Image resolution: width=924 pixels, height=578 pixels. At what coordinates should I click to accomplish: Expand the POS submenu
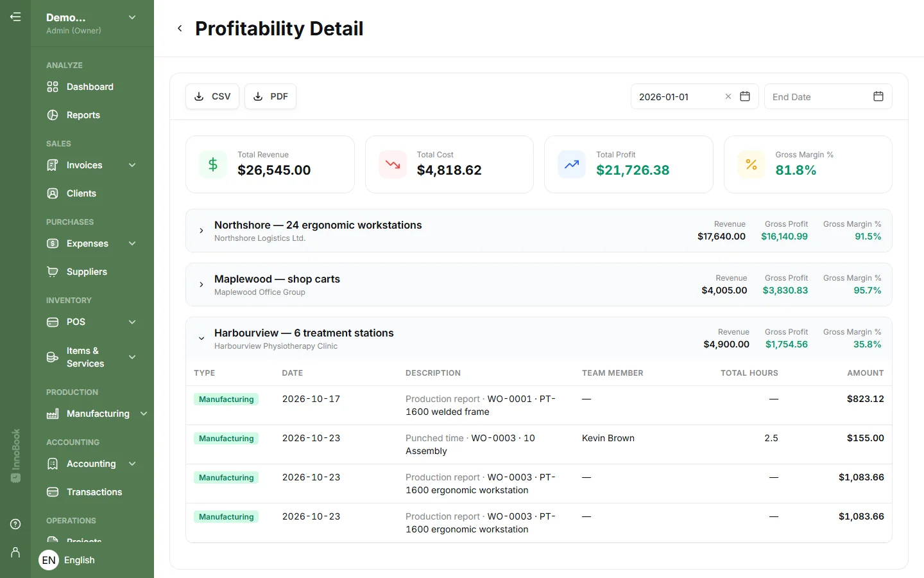pyautogui.click(x=132, y=322)
